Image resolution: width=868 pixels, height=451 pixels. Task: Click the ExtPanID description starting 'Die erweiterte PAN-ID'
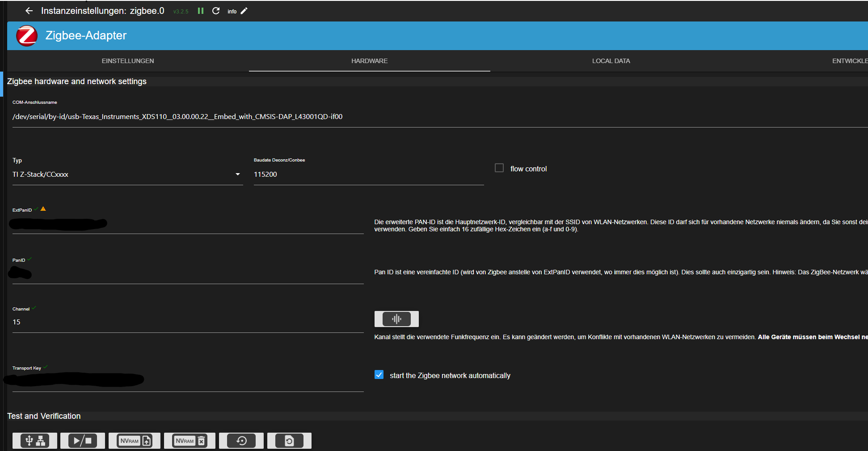(621, 225)
